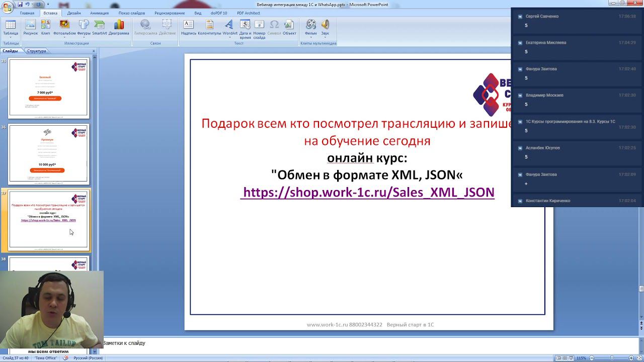Redo the last action

point(39,5)
